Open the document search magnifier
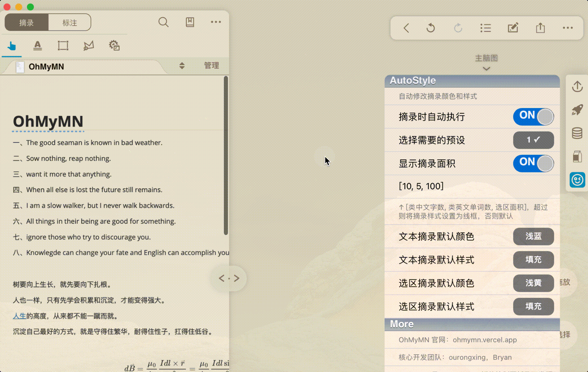The image size is (588, 372). tap(163, 22)
